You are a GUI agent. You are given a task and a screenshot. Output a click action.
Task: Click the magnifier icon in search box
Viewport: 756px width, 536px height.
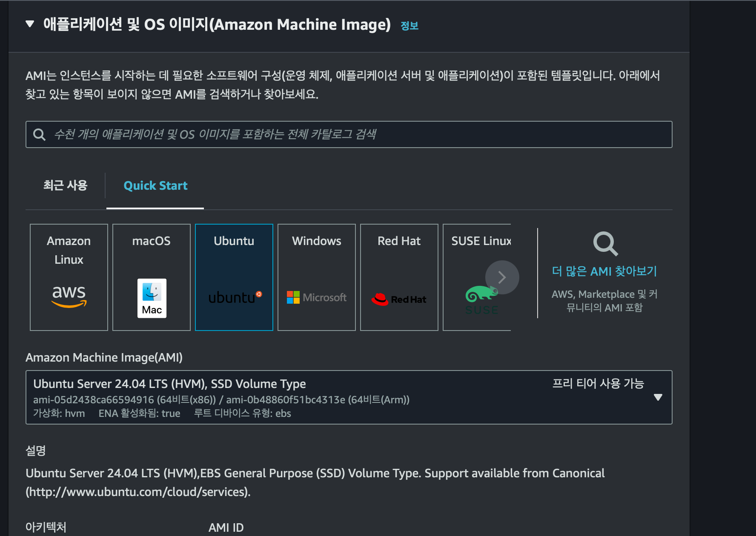pyautogui.click(x=40, y=134)
